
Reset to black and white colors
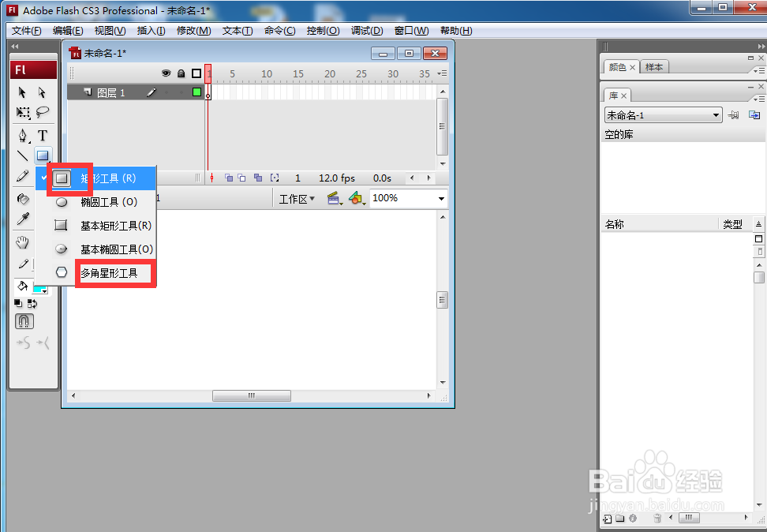[x=18, y=303]
